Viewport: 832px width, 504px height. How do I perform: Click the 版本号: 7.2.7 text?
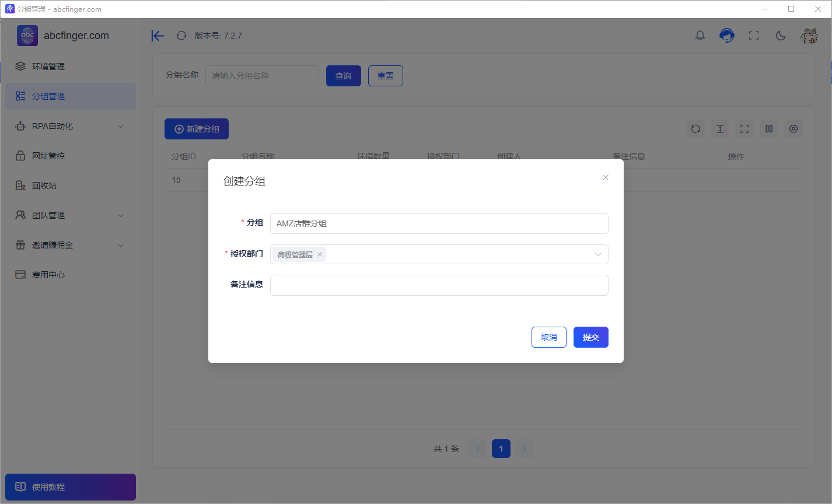pos(218,36)
